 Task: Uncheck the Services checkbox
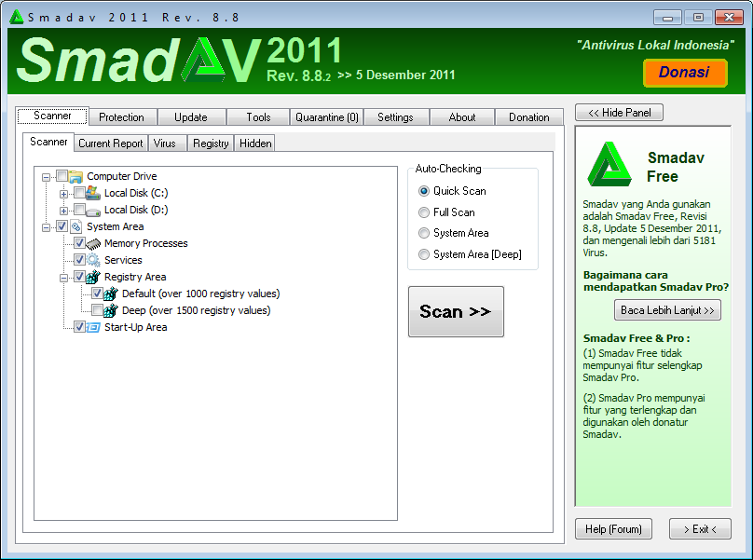[79, 260]
